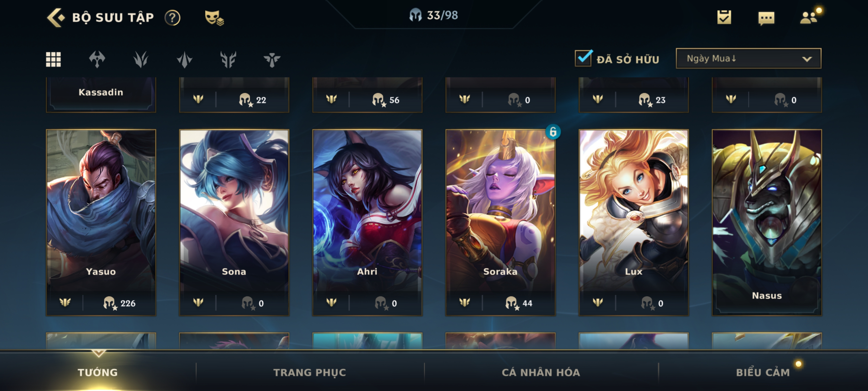Viewport: 868px width, 391px height.
Task: Uncheck the Đã Sở Hữu checkbox
Action: click(584, 58)
